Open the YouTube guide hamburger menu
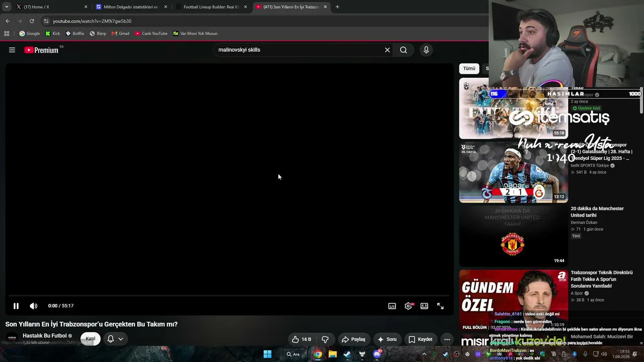Screen dimensions: 644x362 click(12, 50)
